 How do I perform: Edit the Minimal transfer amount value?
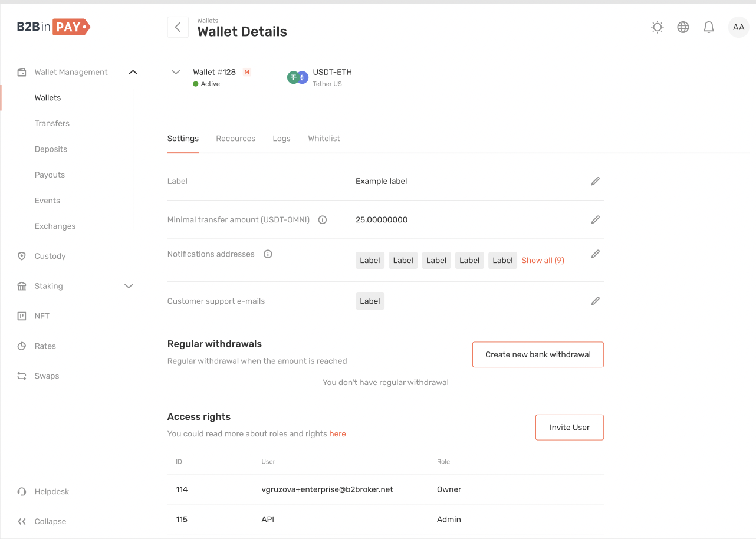595,219
